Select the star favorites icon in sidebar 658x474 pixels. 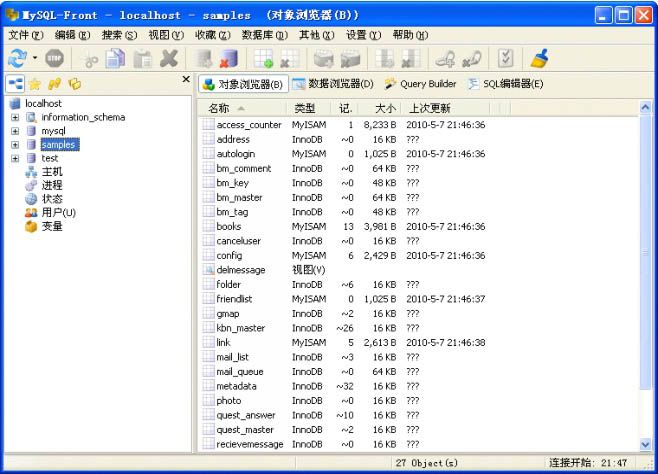pyautogui.click(x=35, y=84)
